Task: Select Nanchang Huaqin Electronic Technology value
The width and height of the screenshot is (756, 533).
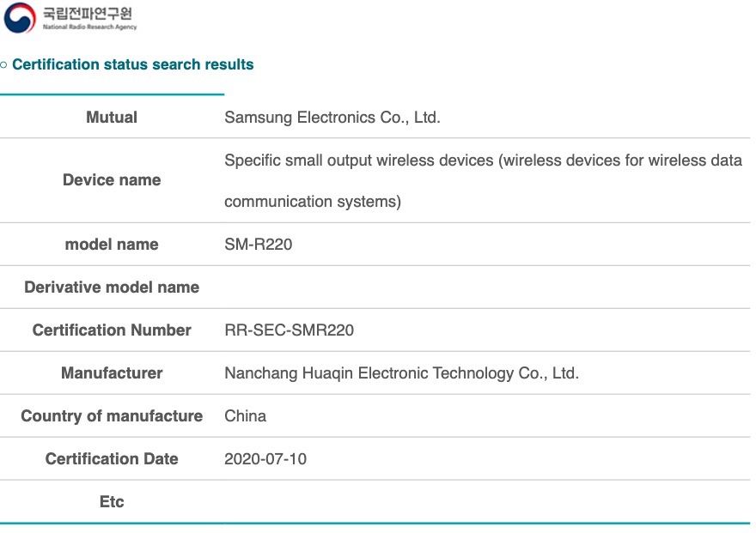Action: [x=402, y=372]
